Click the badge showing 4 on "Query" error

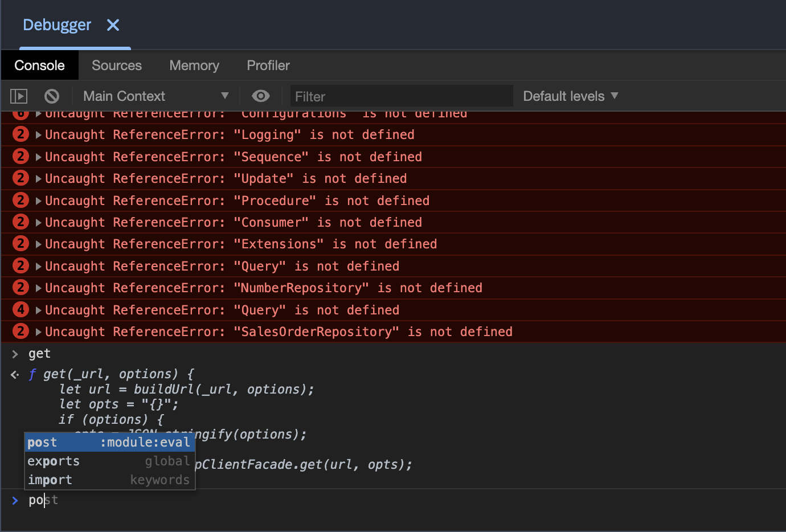pos(21,310)
